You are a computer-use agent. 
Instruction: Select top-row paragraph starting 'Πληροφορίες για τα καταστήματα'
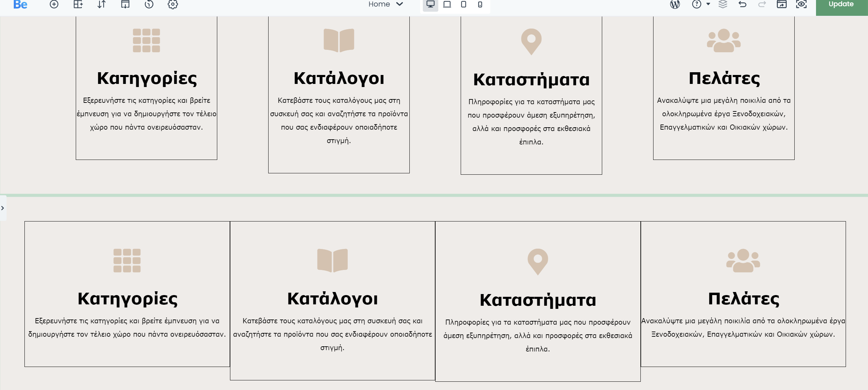(531, 122)
